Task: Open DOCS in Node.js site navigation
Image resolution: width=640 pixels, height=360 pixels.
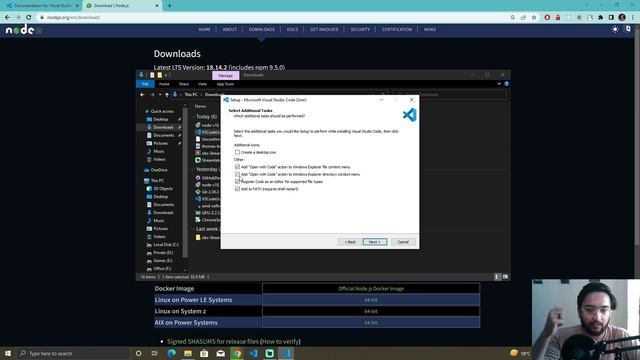Action: pos(292,29)
